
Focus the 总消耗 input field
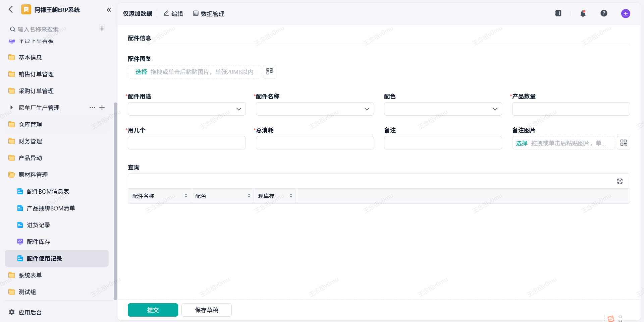[315, 143]
